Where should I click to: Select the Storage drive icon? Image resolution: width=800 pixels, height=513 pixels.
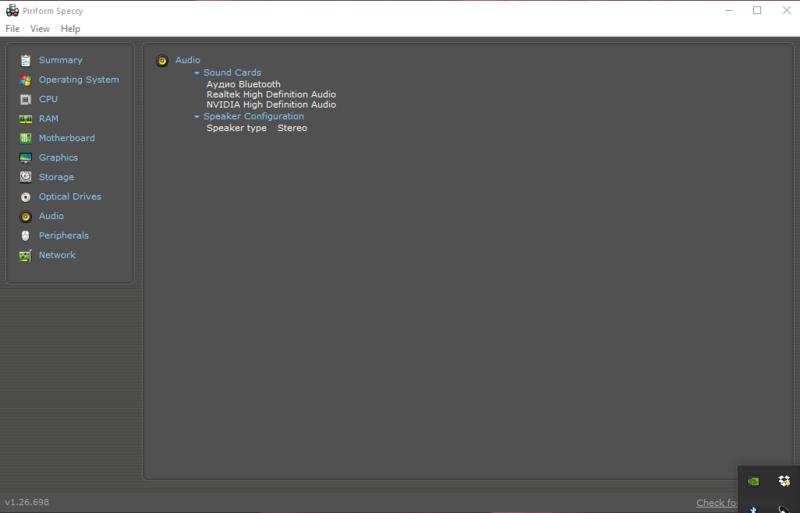26,177
